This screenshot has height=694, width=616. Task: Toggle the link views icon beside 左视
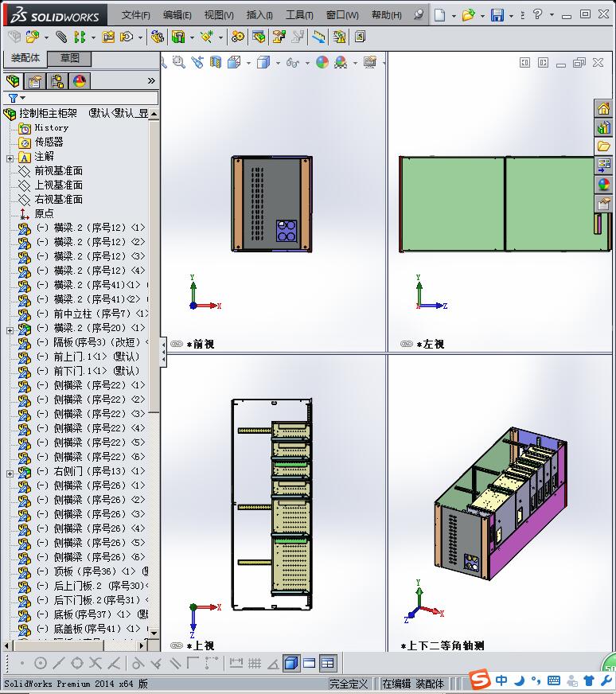[x=406, y=344]
